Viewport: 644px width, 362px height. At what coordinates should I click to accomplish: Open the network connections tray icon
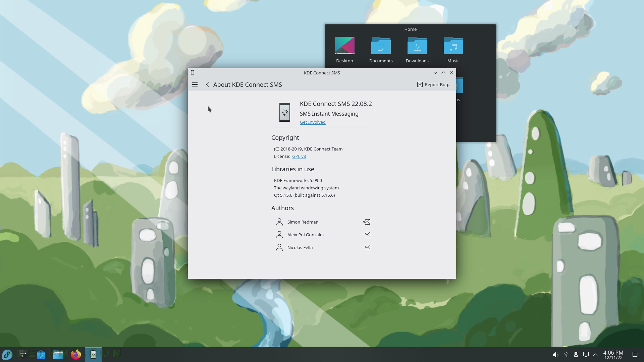586,355
